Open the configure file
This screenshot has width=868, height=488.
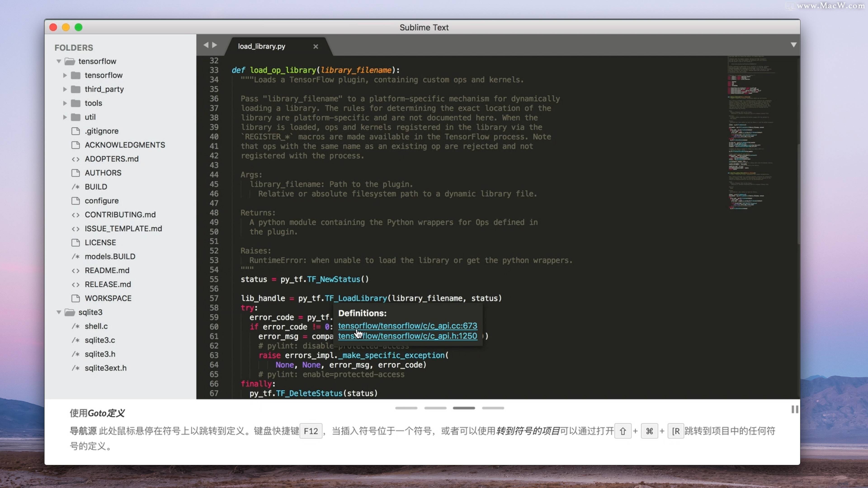[x=101, y=201]
